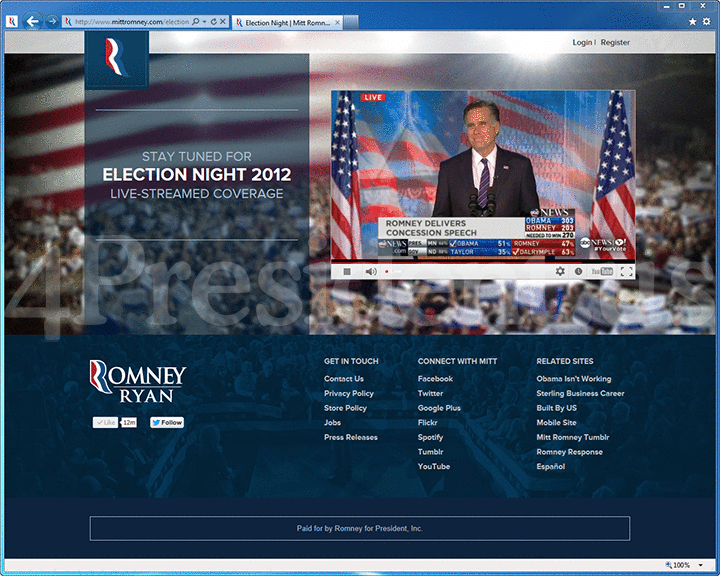Image resolution: width=720 pixels, height=576 pixels.
Task: Open the Jobs link
Action: coord(332,423)
